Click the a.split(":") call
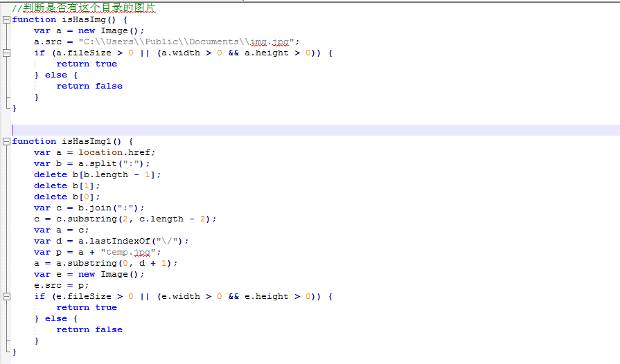Screen dimensions: 620x364 click(x=112, y=164)
